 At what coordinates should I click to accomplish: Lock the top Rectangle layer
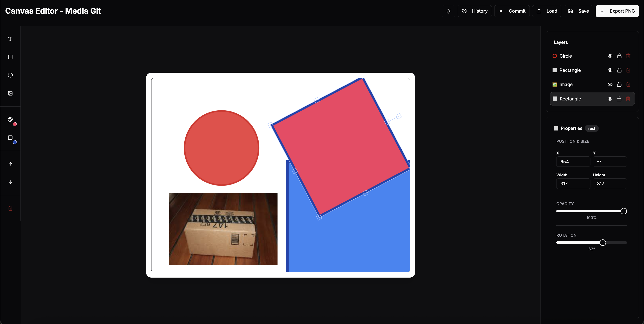click(x=619, y=70)
